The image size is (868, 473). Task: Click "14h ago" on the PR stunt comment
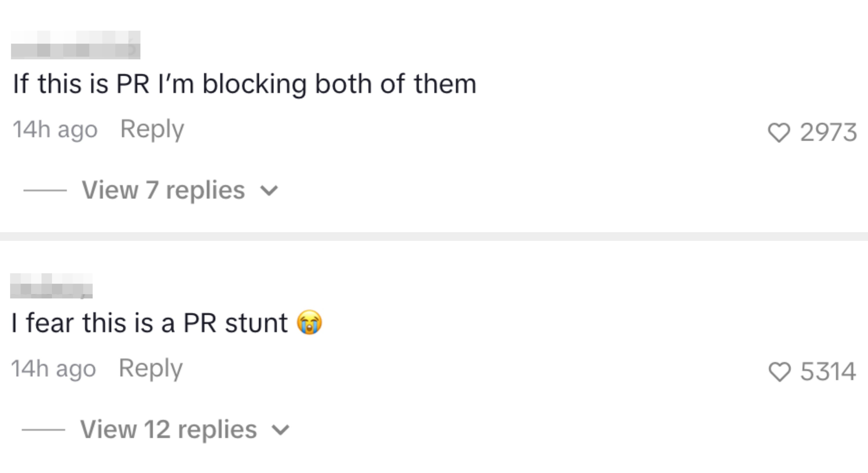click(54, 369)
